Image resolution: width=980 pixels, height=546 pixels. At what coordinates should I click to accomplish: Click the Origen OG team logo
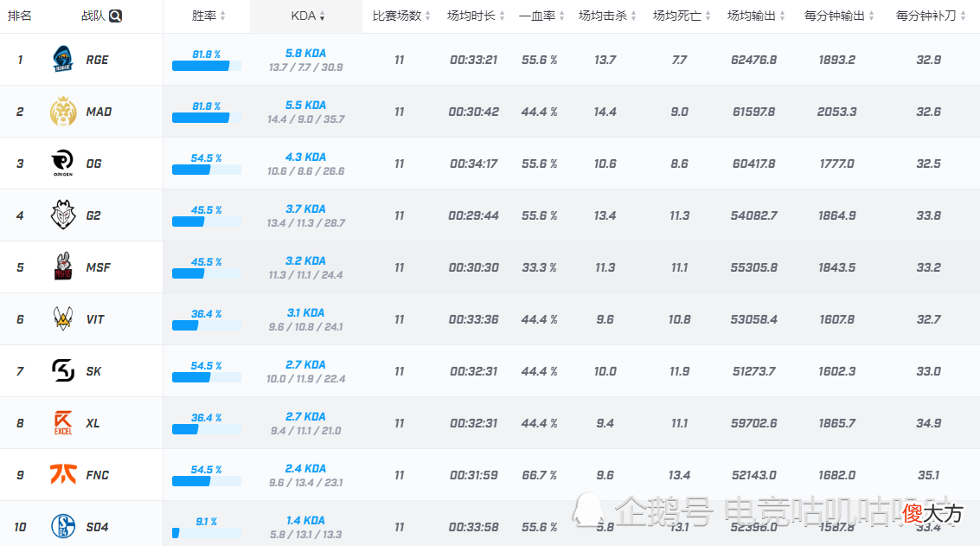pos(63,164)
